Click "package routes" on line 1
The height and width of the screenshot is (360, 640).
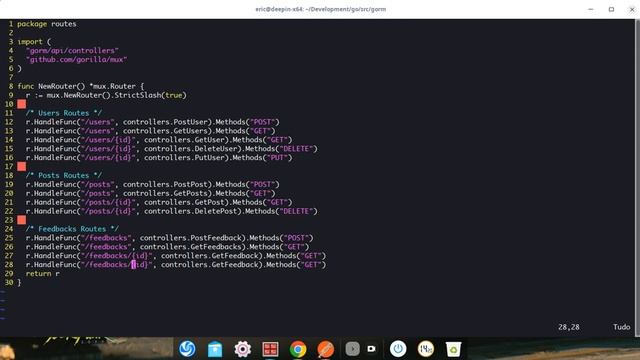47,24
